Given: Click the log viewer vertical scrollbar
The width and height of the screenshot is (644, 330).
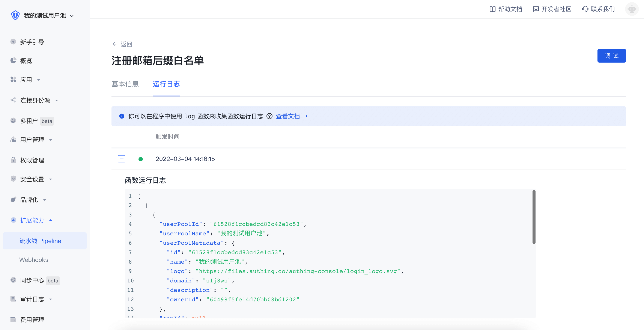Looking at the screenshot, I should click(x=534, y=217).
